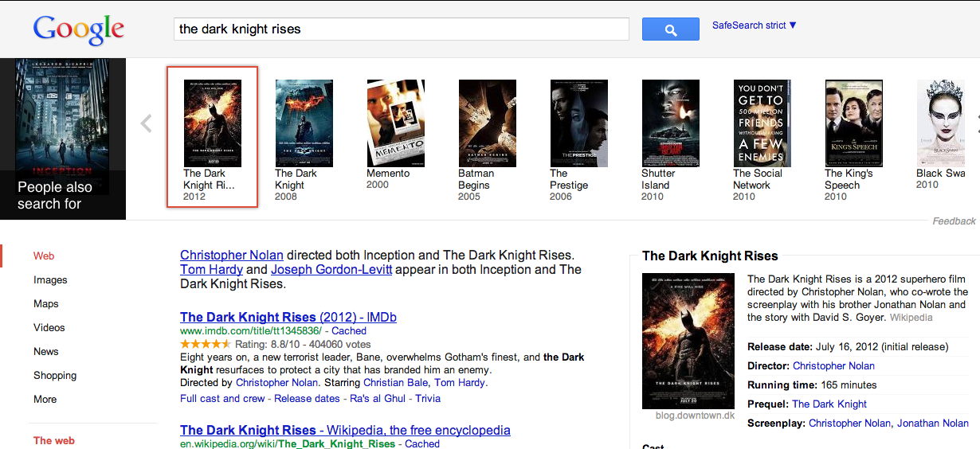Select the Web search category

coord(44,256)
